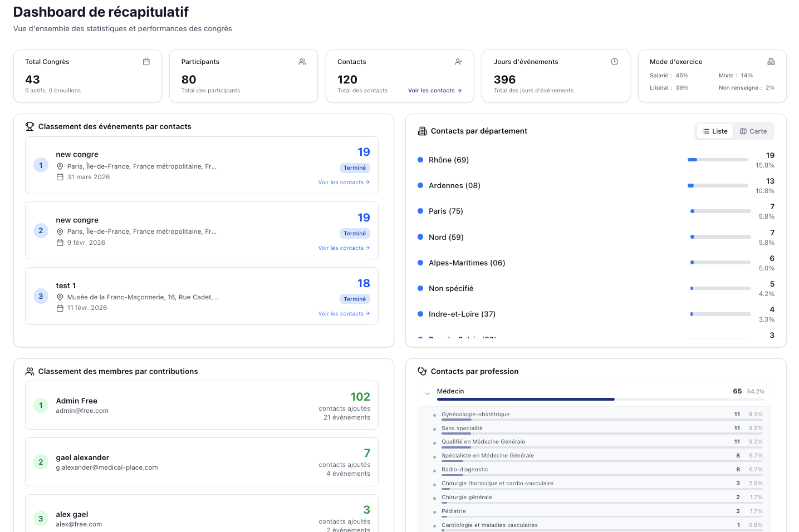This screenshot has height=532, width=799.
Task: Click the Médecin progress bar
Action: coord(601,399)
